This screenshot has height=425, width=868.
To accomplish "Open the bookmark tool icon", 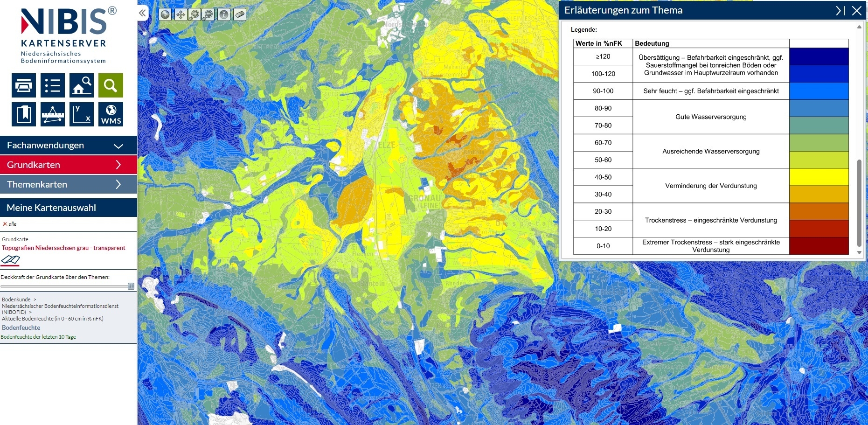I will [x=24, y=114].
